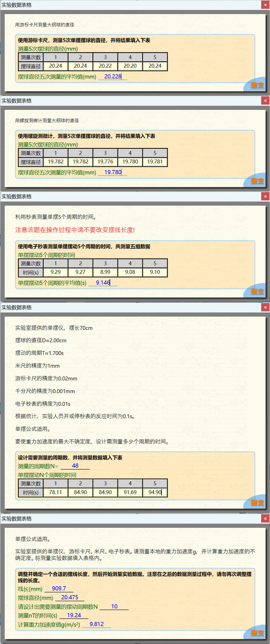The image size is (270, 644).
Task: Submit the gravity acceleration g calculation form
Action: [x=257, y=633]
